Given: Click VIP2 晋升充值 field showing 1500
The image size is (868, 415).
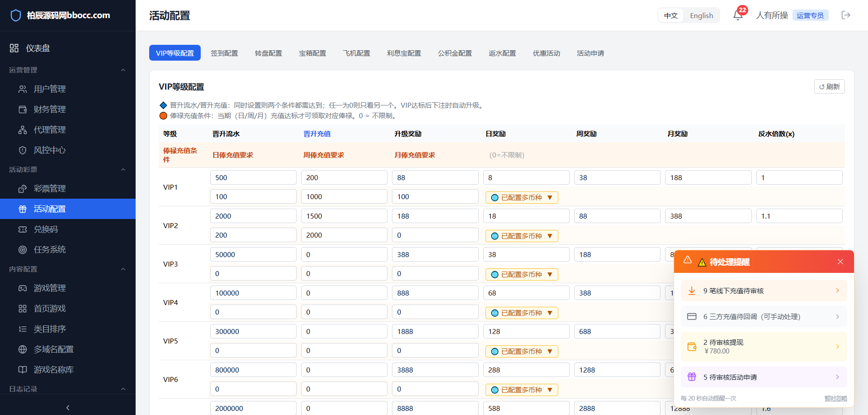Looking at the screenshot, I should coord(344,216).
